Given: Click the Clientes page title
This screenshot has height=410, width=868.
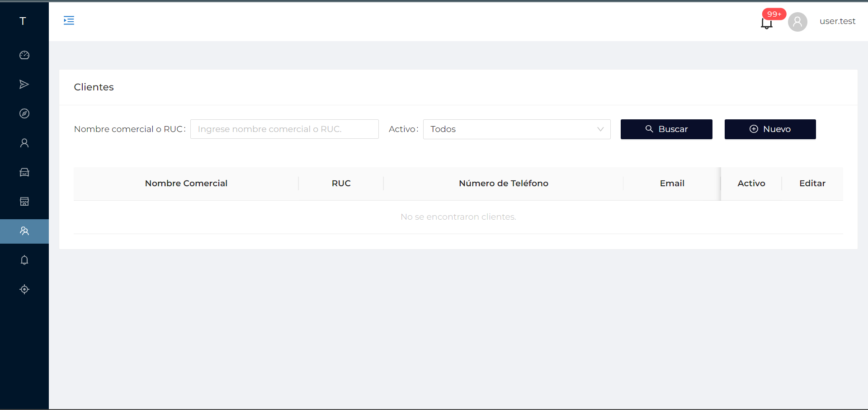Looking at the screenshot, I should (x=94, y=87).
